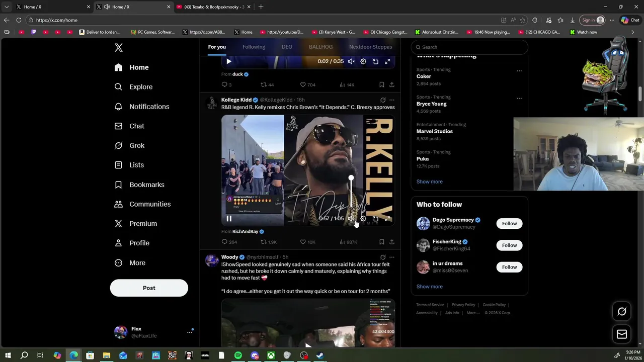This screenshot has height=362, width=644.
Task: Open Grok floating button at bottom right
Action: pos(622,312)
